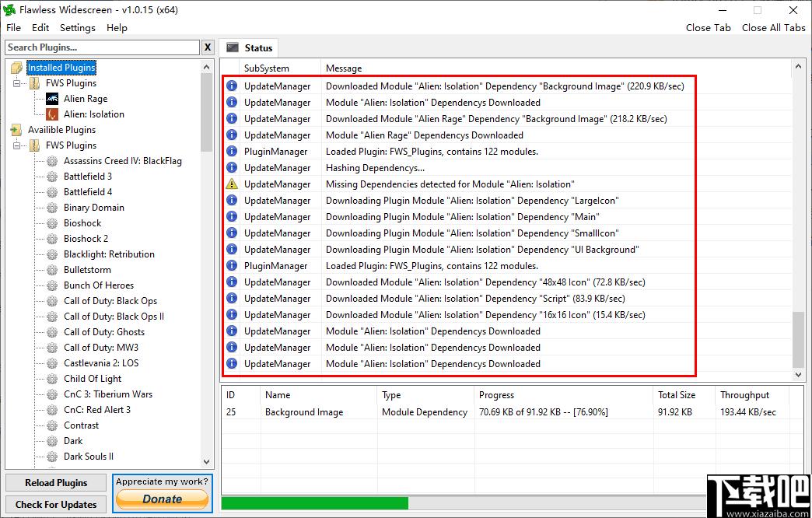Click the gear icon beside Bunch Of Heroes
812x518 pixels.
tap(52, 285)
